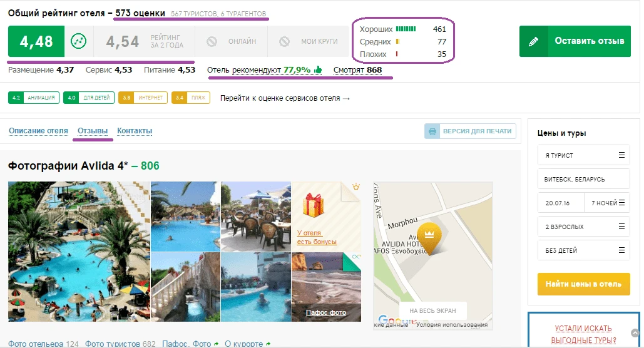Open the large pool photo thumbnail
The height and width of the screenshot is (348, 644).
[79, 252]
